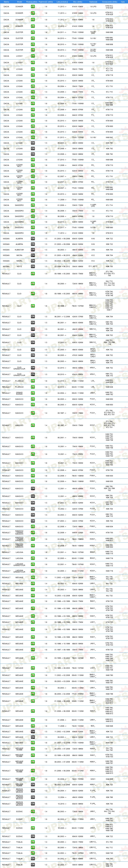The image size is (128, 868).
Task: Click the 'KZ0/1' body code cell
Action: [x=93, y=779]
